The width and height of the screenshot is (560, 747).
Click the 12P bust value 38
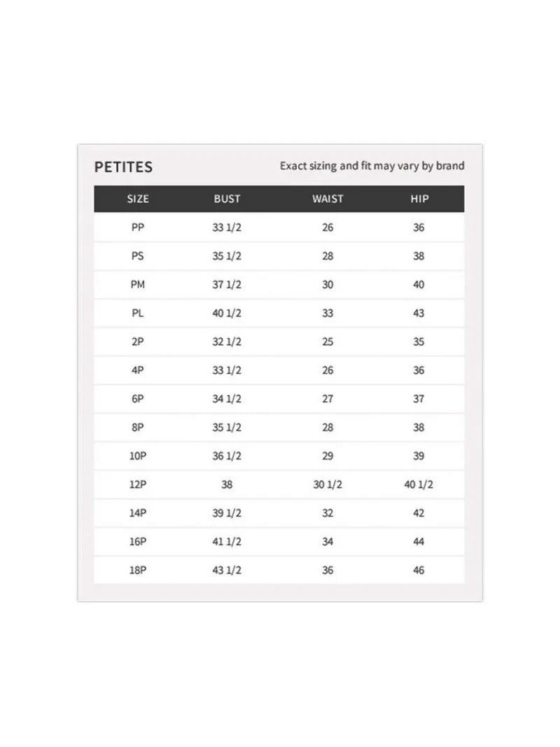[x=227, y=484]
